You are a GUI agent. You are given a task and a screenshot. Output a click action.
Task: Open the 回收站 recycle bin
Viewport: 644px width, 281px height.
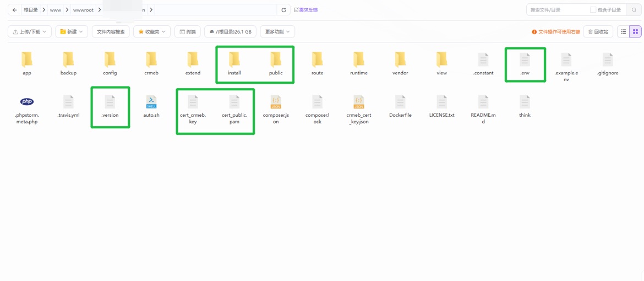pos(598,31)
